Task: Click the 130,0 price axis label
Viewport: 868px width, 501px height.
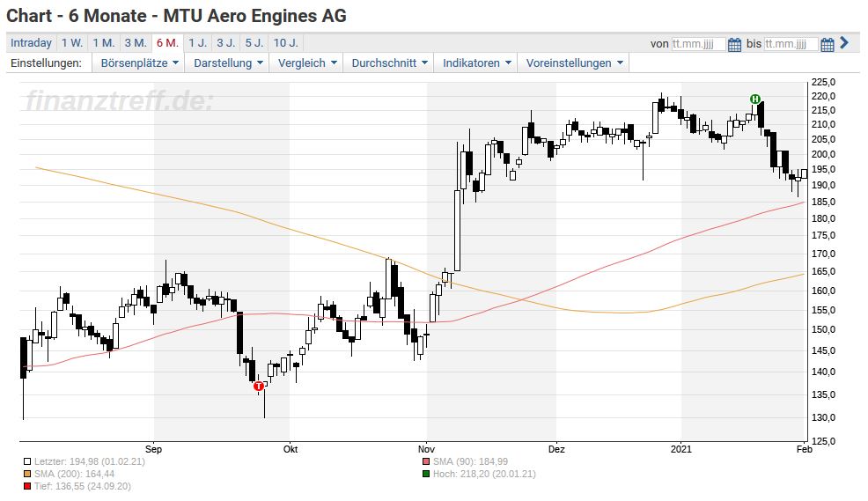Action: pyautogui.click(x=823, y=418)
